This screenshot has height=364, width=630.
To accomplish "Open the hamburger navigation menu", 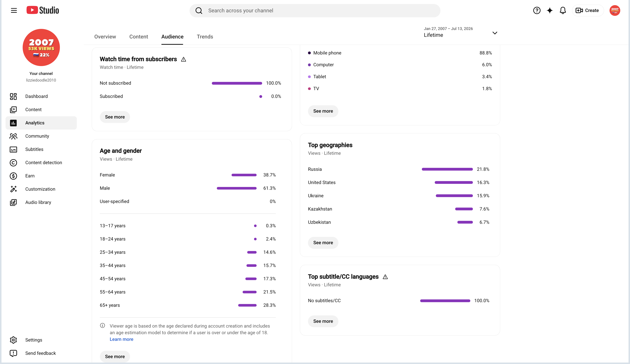I will 14,10.
